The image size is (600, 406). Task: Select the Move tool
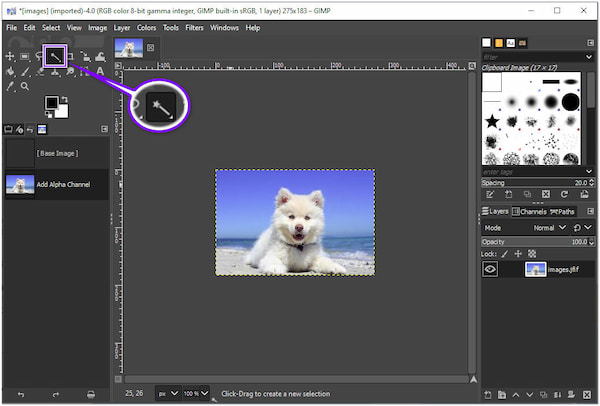click(x=10, y=57)
